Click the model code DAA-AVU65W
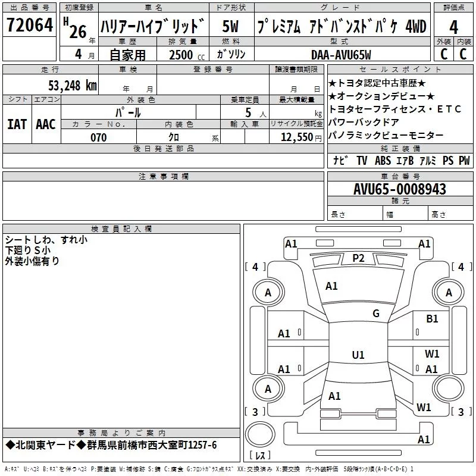The width and height of the screenshot is (476, 476). [x=341, y=55]
